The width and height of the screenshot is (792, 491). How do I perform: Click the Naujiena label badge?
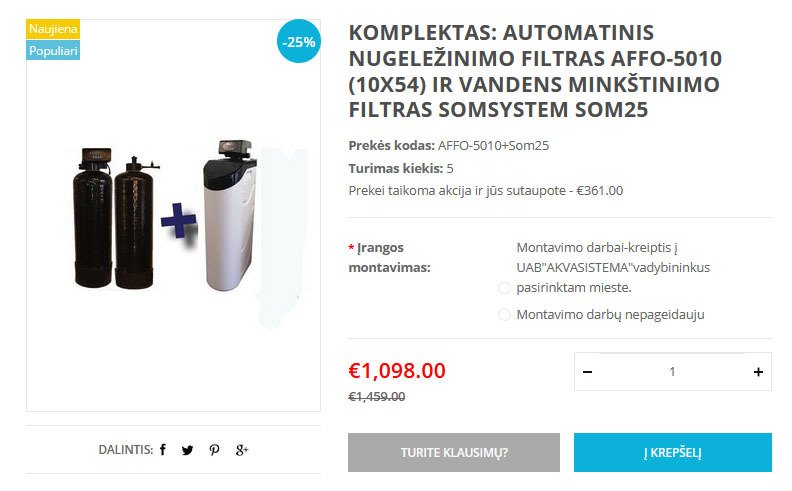point(53,29)
